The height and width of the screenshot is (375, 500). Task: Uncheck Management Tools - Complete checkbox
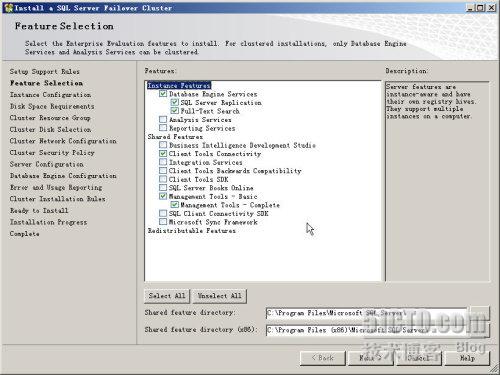(x=174, y=205)
